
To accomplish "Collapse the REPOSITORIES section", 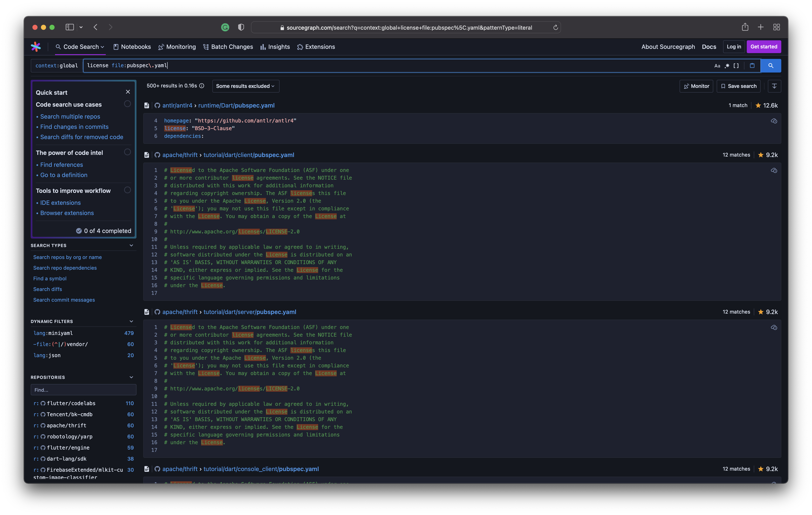I will pos(131,377).
